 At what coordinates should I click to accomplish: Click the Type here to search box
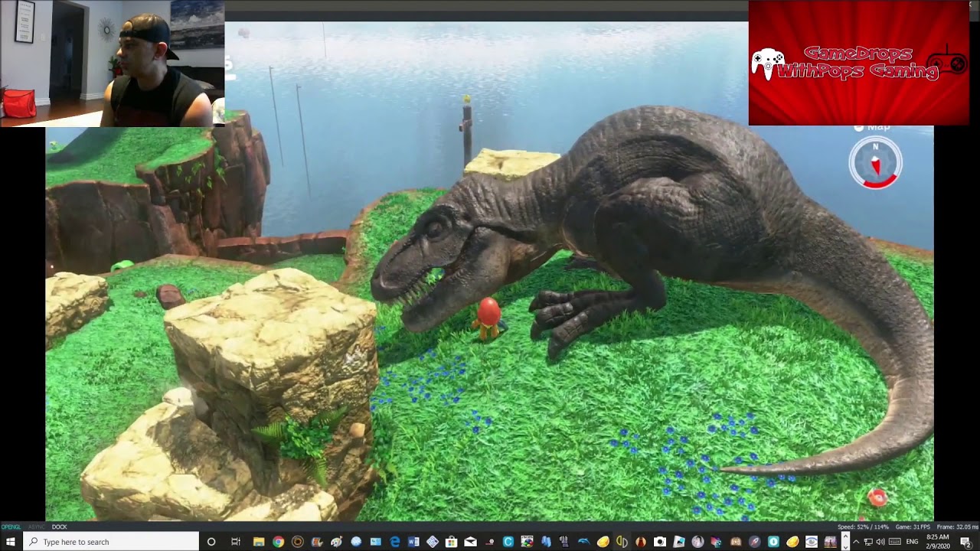(111, 542)
